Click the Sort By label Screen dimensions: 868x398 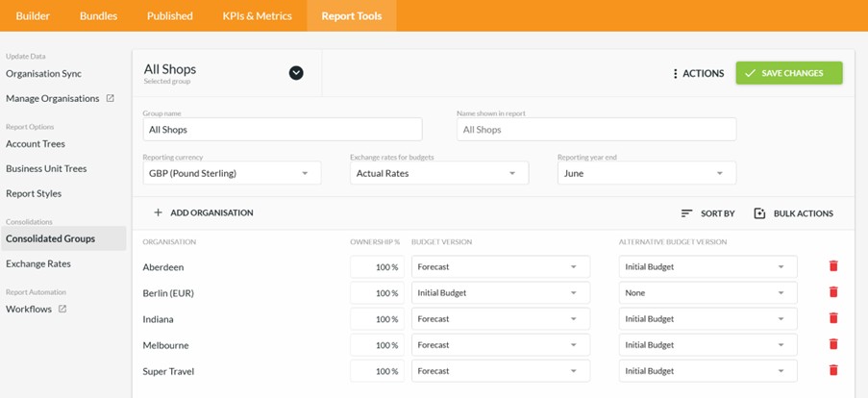click(717, 213)
